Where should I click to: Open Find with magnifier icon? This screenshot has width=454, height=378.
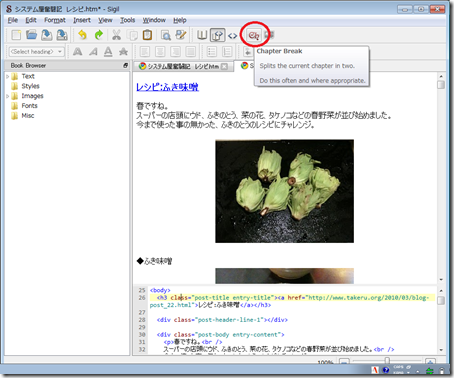(x=166, y=35)
